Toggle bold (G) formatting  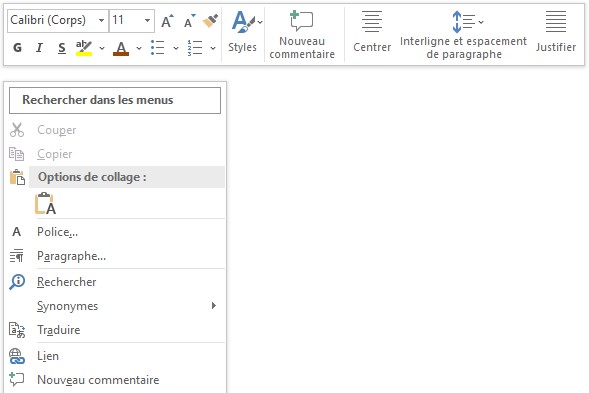coord(17,48)
